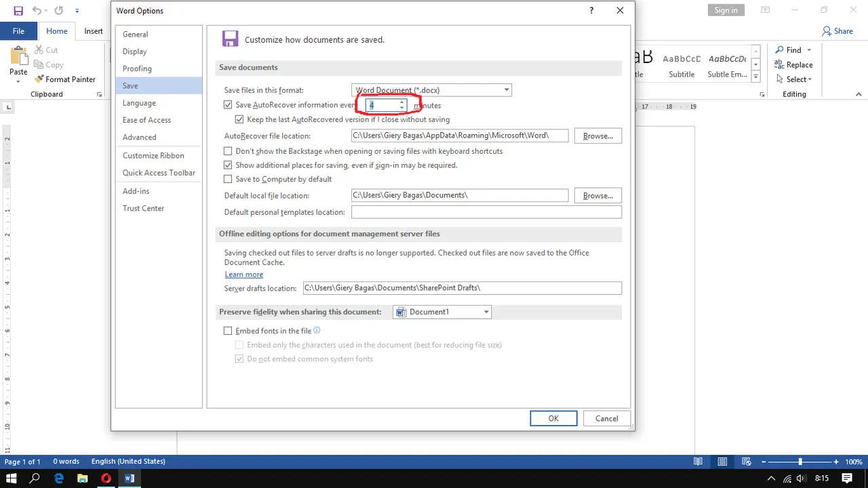This screenshot has height=488, width=868.
Task: Enable Save to Computer by default
Action: tap(228, 179)
